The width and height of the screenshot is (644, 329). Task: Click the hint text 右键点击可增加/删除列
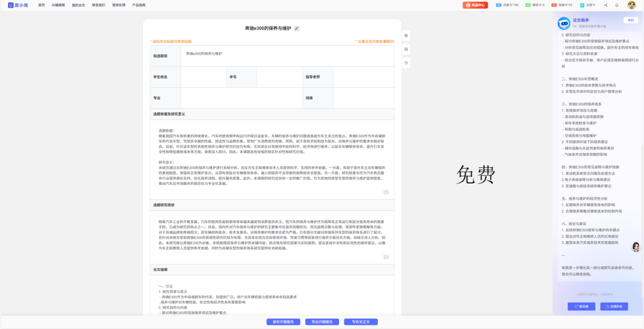point(375,42)
